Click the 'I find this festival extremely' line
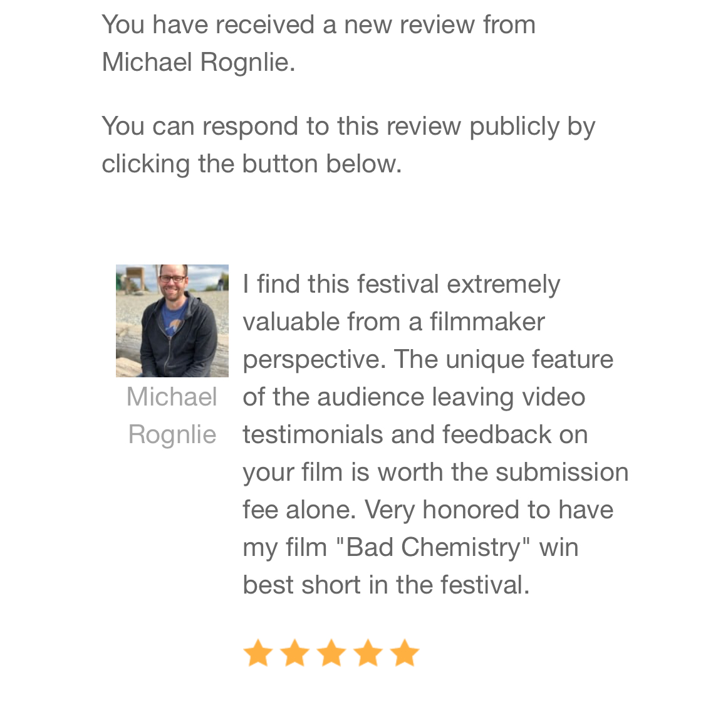Image resolution: width=728 pixels, height=707 pixels. click(401, 285)
